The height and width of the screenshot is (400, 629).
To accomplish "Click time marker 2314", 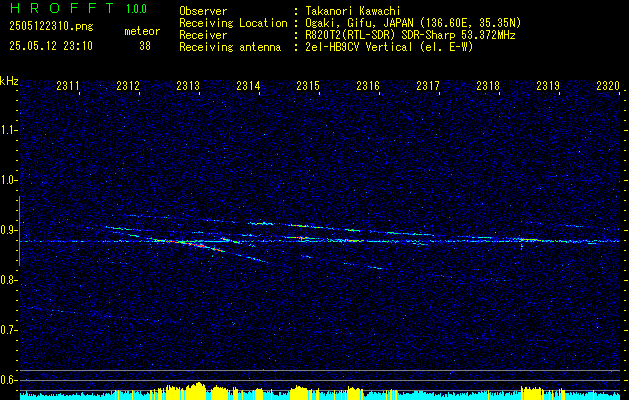I will click(248, 86).
